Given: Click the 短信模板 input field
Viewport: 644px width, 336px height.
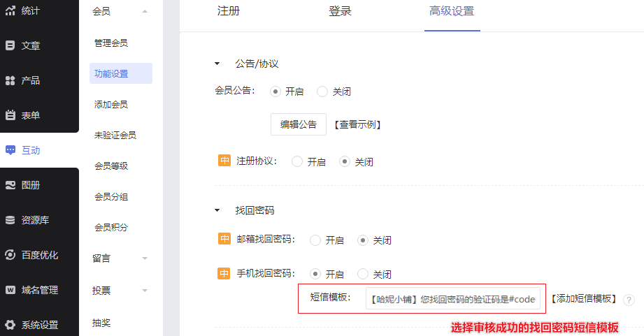Looking at the screenshot, I should [452, 299].
